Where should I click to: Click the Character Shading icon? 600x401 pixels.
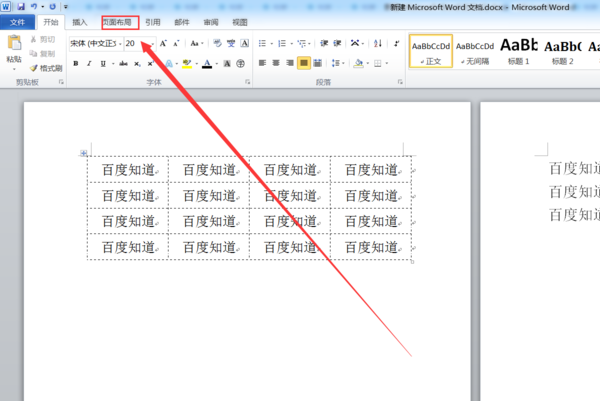(227, 64)
